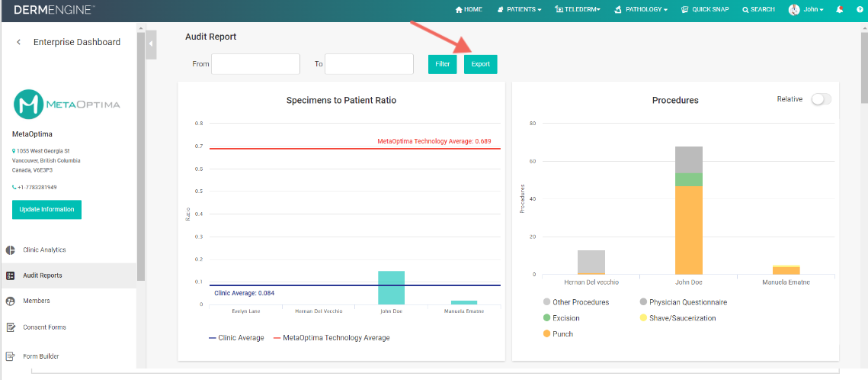Click the Consent Forms edit icon
The width and height of the screenshot is (868, 380).
click(11, 327)
